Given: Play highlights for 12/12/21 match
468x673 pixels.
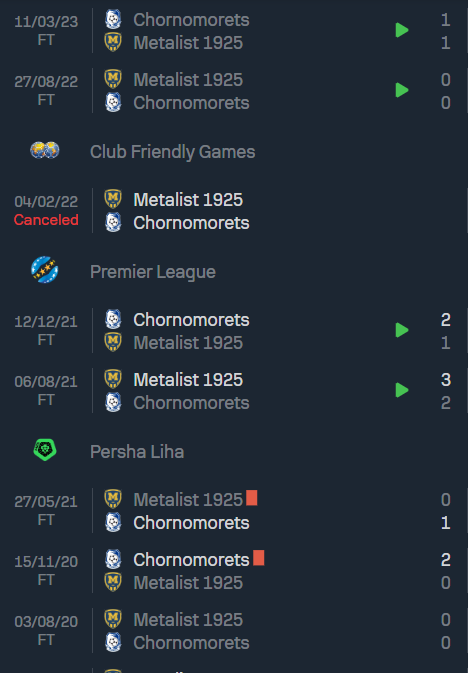Looking at the screenshot, I should (x=401, y=330).
